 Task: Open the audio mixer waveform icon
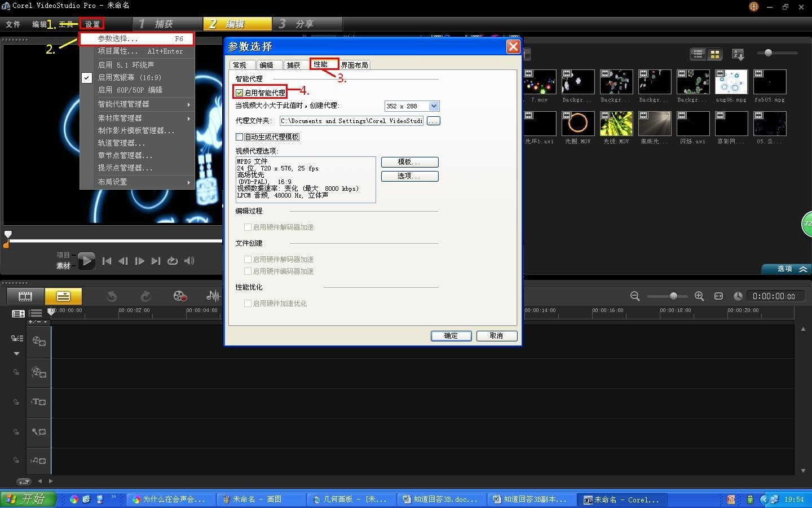click(213, 296)
